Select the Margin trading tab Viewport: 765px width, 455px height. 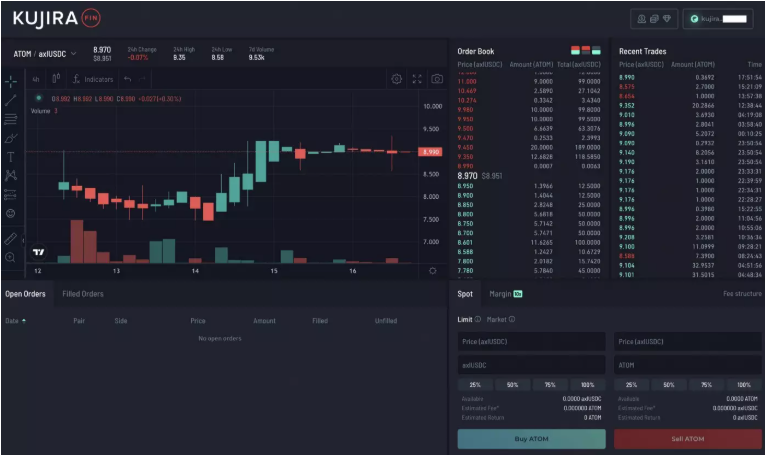pos(505,294)
